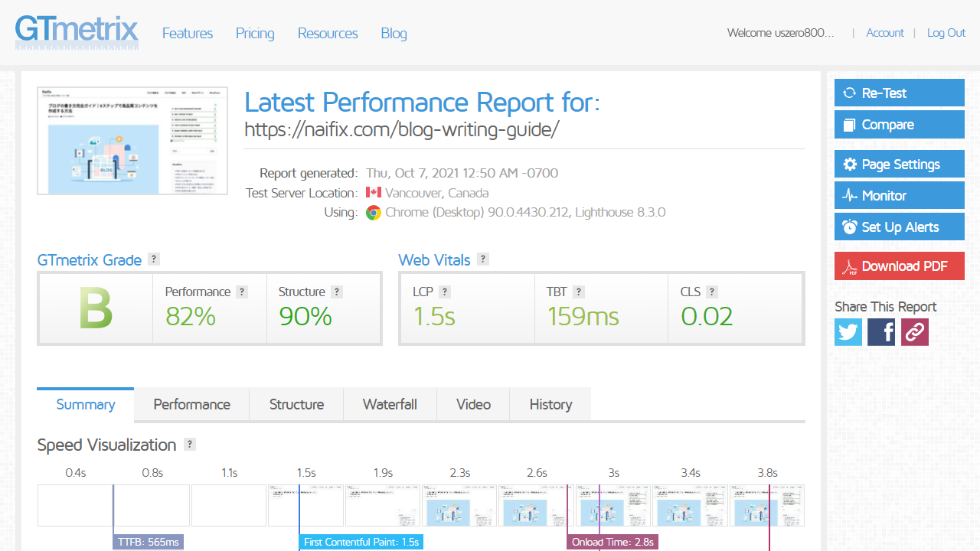Click the CLS question mark icon
The image size is (980, 551).
click(x=712, y=292)
